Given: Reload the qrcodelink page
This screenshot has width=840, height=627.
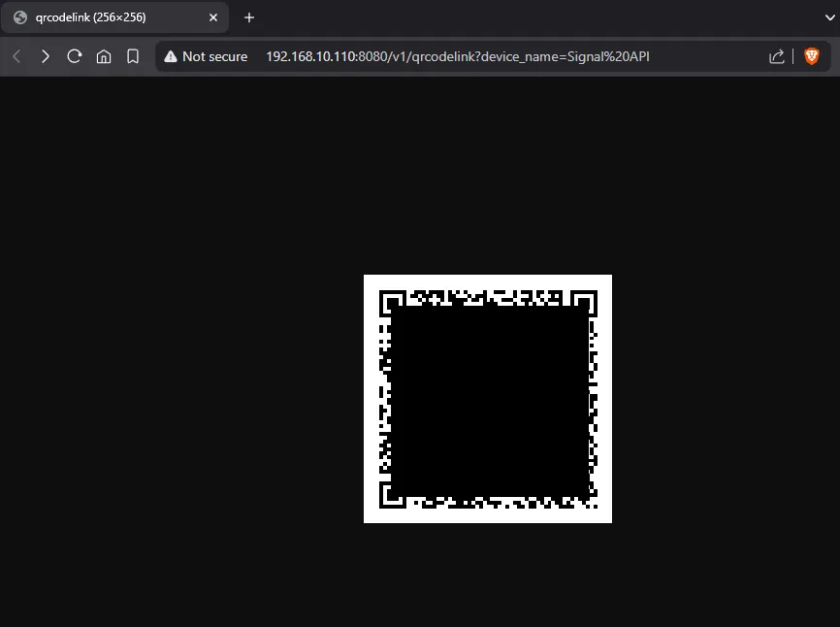Looking at the screenshot, I should 75,56.
